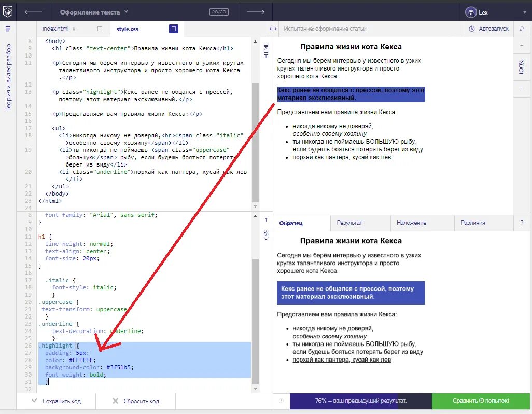Image resolution: width=532 pixels, height=414 pixels.
Task: Click the HTML Academy logo icon
Action: click(x=8, y=11)
